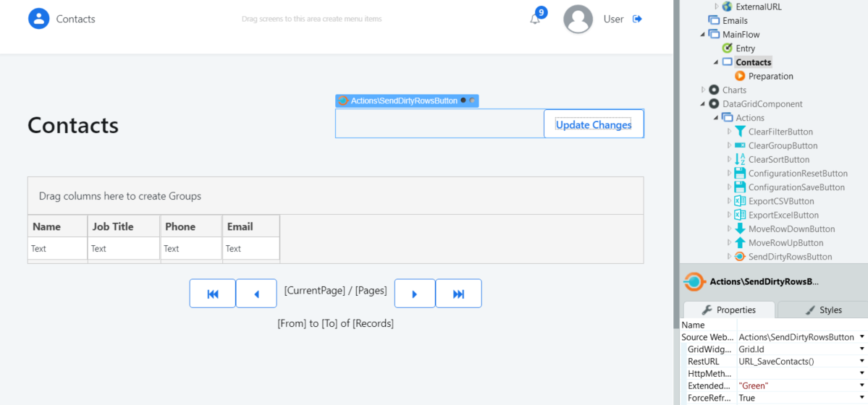Viewport: 868px width, 405px height.
Task: Click the menu items placeholder drag area
Action: pyautogui.click(x=312, y=19)
